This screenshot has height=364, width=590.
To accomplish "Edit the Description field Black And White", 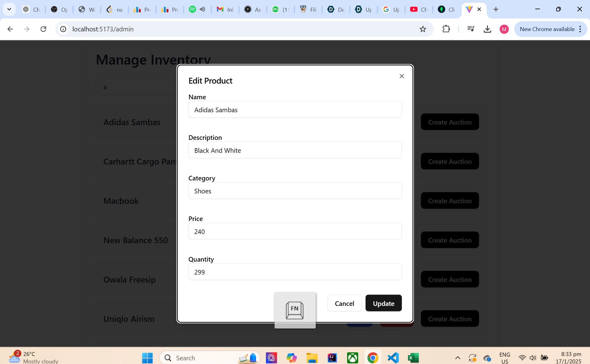I will click(x=295, y=150).
